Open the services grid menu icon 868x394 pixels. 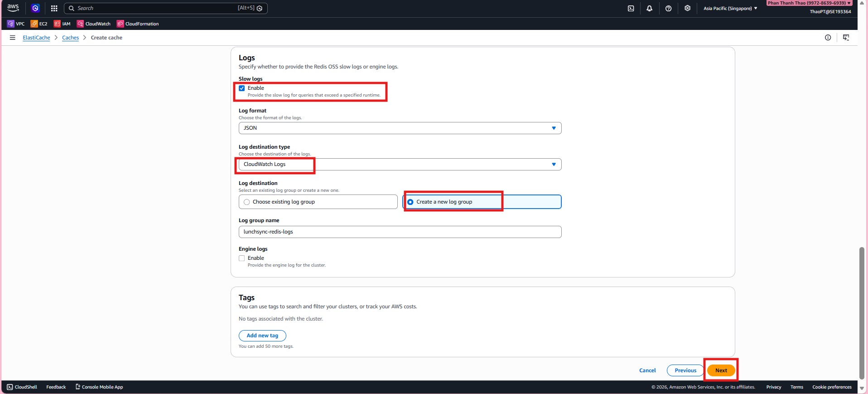(x=54, y=8)
